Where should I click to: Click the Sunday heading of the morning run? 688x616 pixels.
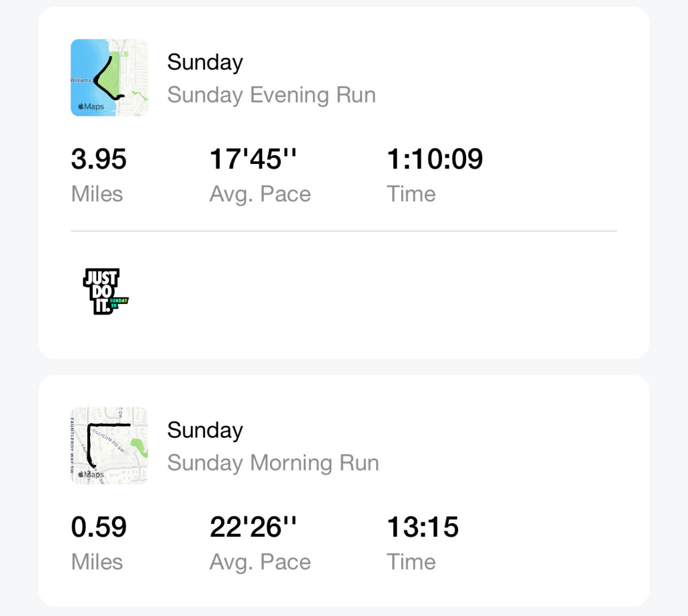click(205, 430)
